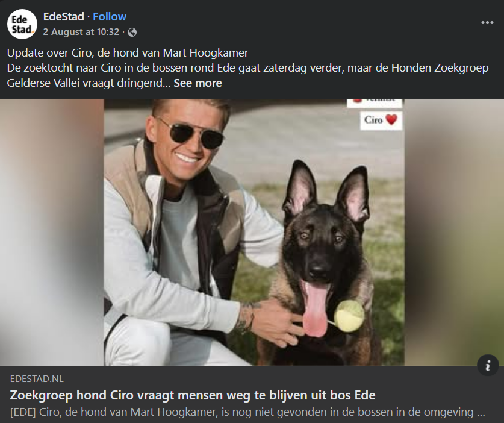Screen dimensions: 504x423
Task: Follow the EdeStad page
Action: point(110,17)
